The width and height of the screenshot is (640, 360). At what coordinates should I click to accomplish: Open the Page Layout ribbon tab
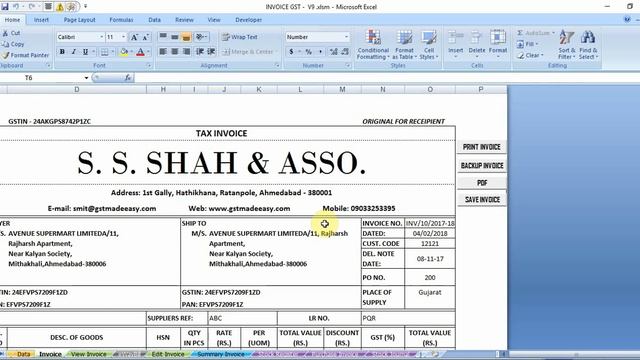click(x=79, y=20)
